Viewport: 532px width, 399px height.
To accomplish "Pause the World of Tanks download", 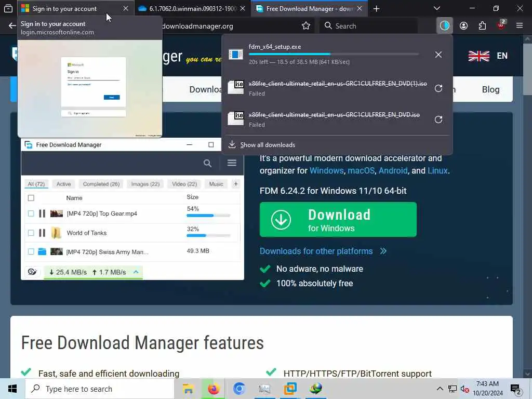I will (x=42, y=233).
